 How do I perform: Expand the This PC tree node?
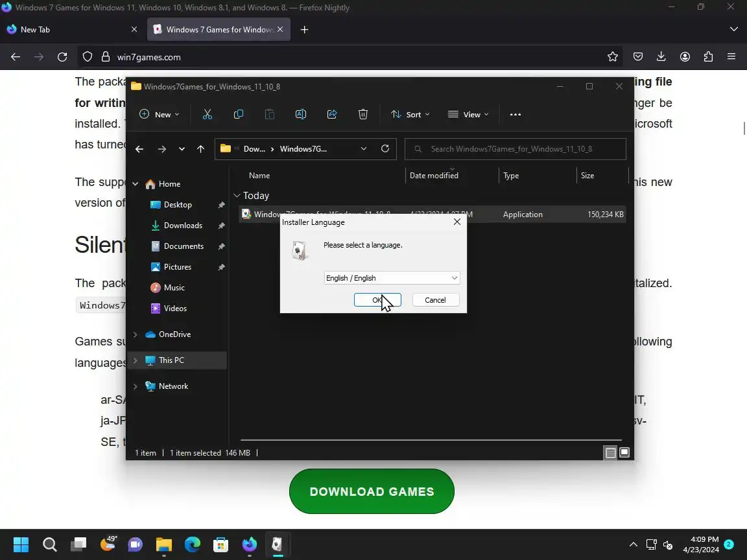(x=136, y=360)
